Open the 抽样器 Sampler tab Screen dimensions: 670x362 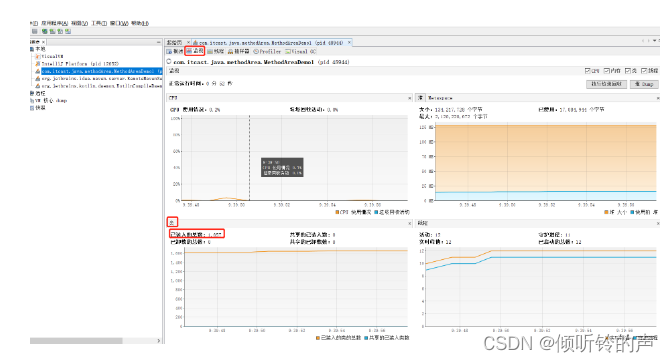coord(238,51)
